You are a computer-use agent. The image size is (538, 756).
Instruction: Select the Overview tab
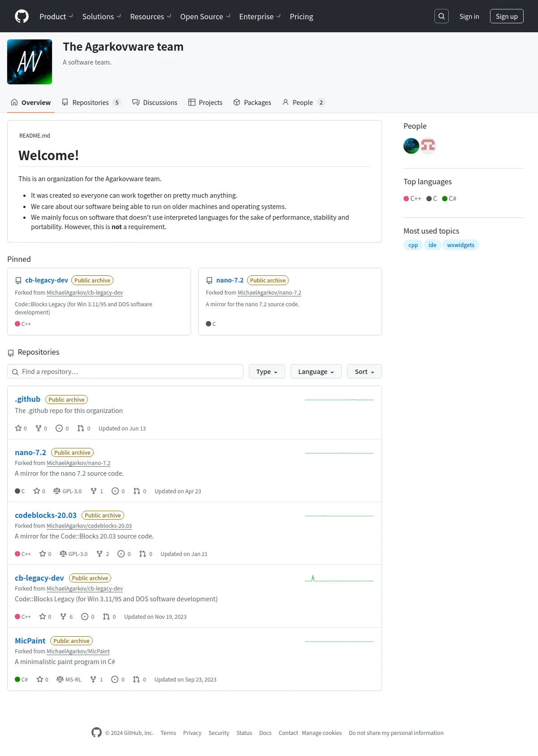click(x=31, y=102)
